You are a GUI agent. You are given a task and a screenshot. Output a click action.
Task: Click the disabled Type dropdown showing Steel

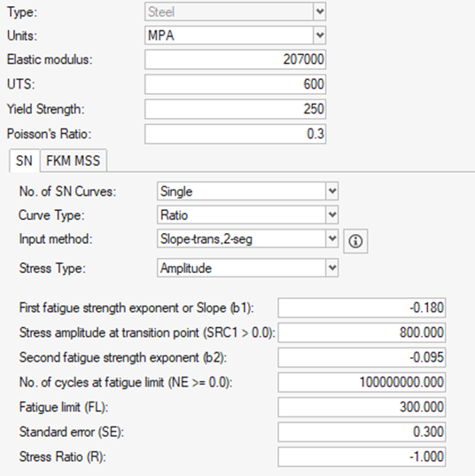[x=235, y=12]
